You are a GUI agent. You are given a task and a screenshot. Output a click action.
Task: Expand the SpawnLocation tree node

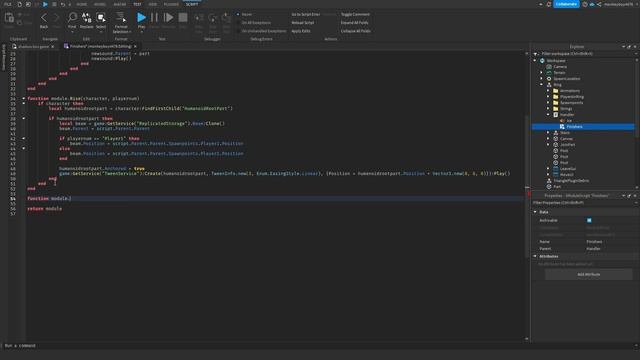(542, 78)
